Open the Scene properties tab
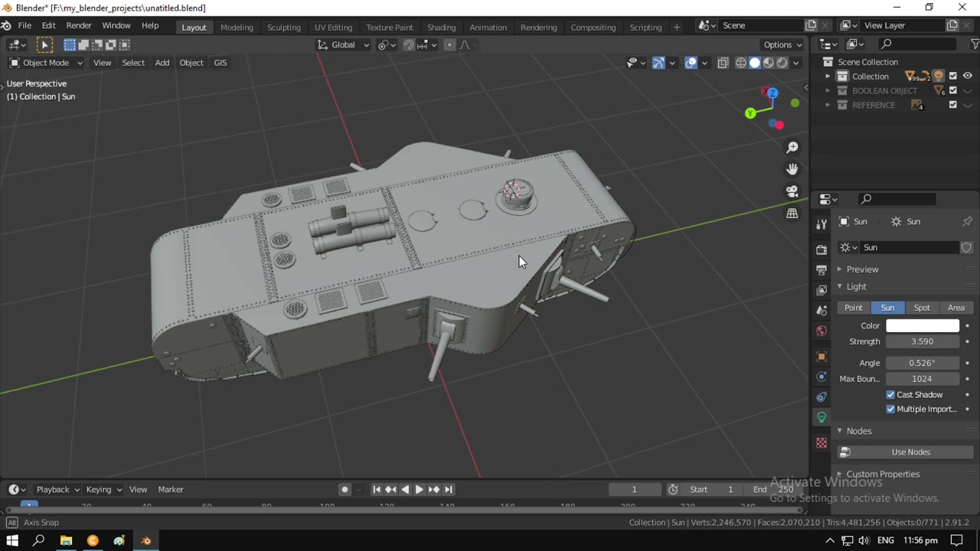The height and width of the screenshot is (551, 980). (822, 311)
